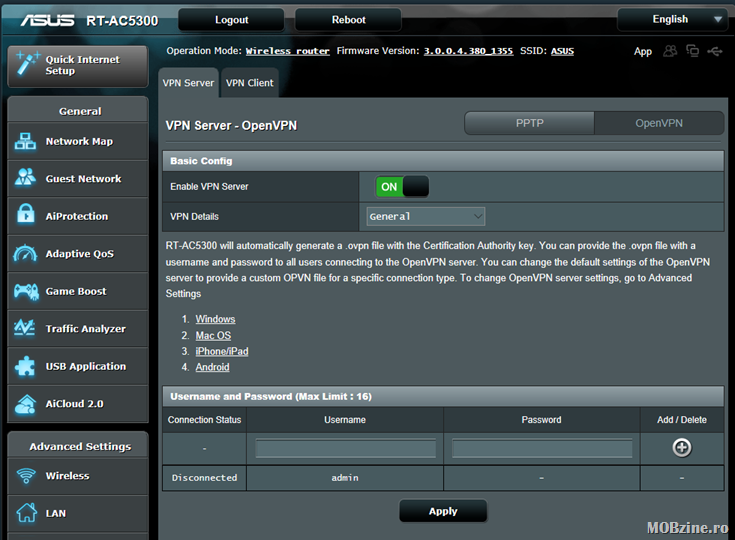Switch to the VPN Server tab

pos(188,83)
